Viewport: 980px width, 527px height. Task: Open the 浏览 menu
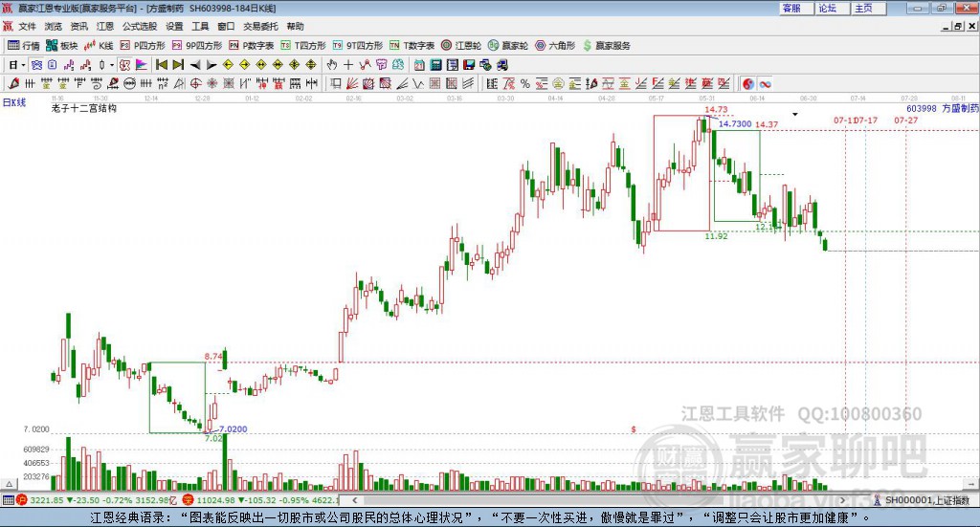(54, 26)
